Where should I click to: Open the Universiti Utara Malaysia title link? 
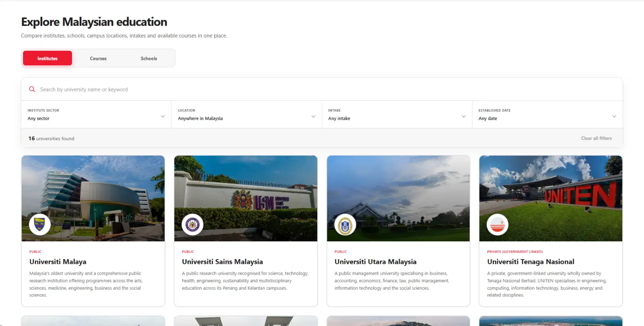coord(376,262)
